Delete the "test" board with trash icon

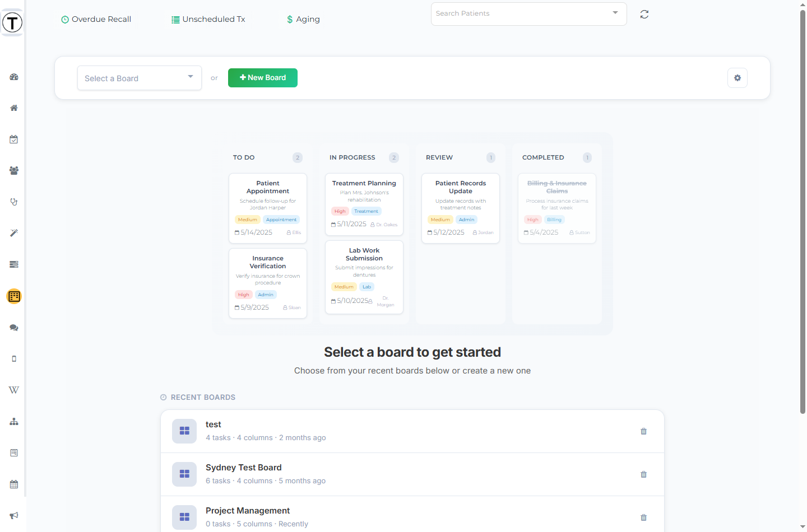(x=644, y=431)
